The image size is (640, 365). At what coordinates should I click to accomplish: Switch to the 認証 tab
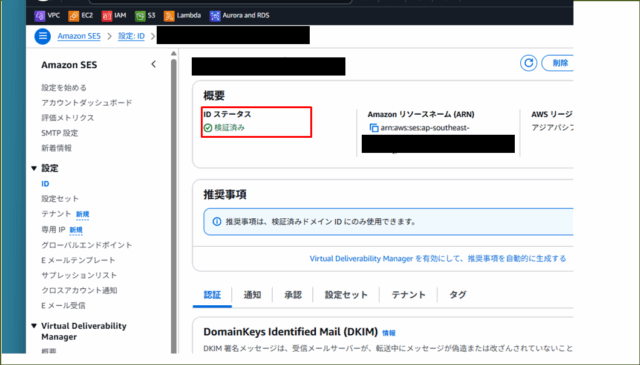click(x=212, y=295)
